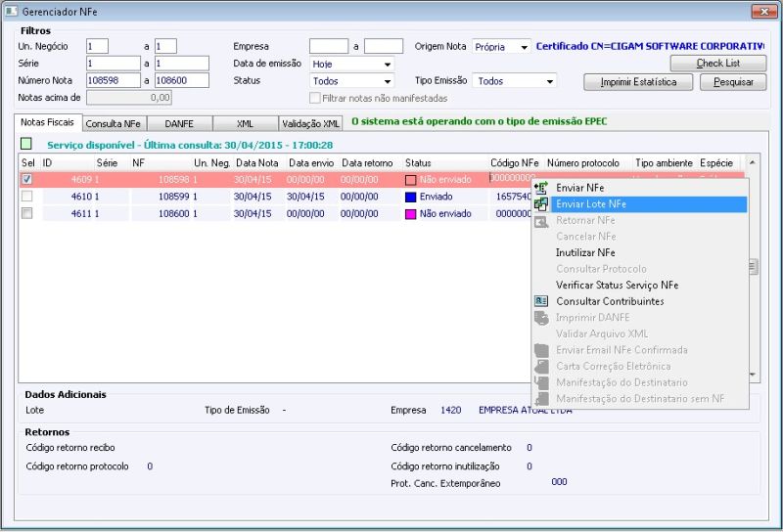Screen dimensions: 783x532
Task: Click the Imprimir DANFE printer icon
Action: point(541,318)
